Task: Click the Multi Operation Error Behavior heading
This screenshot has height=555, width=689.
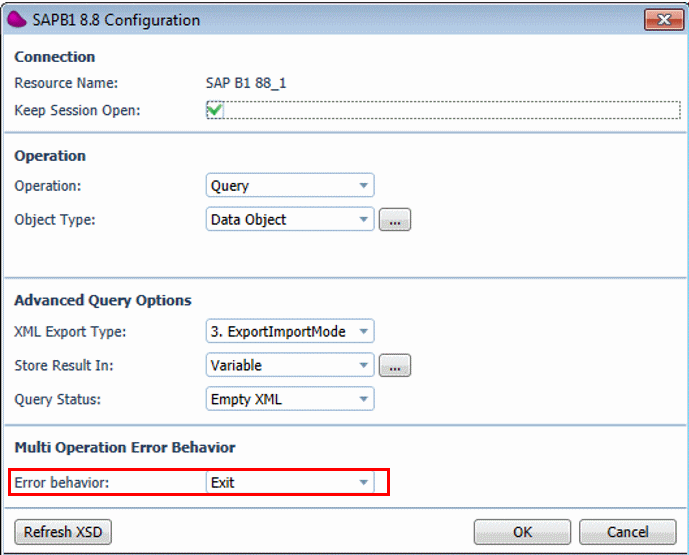Action: coord(124,447)
